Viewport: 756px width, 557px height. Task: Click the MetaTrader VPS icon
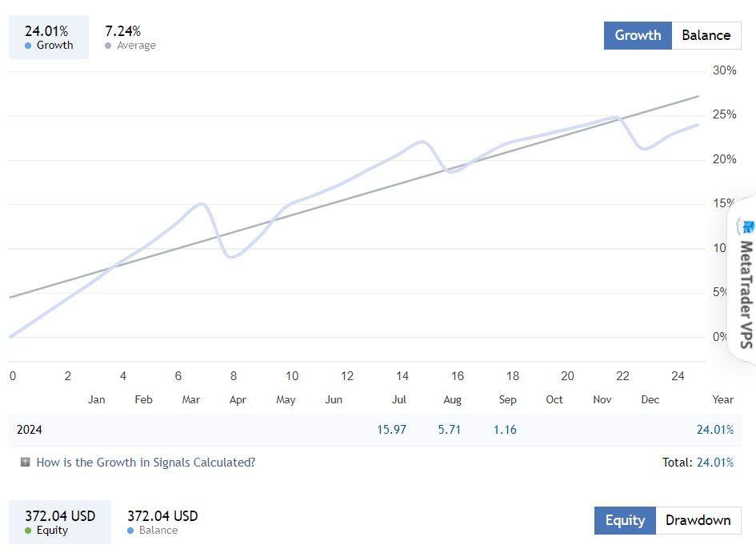pos(747,227)
